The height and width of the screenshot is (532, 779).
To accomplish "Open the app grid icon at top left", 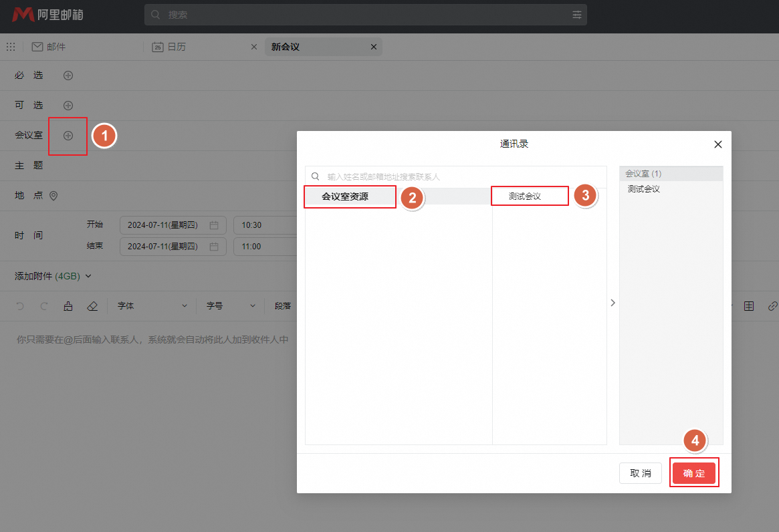I will pyautogui.click(x=11, y=46).
